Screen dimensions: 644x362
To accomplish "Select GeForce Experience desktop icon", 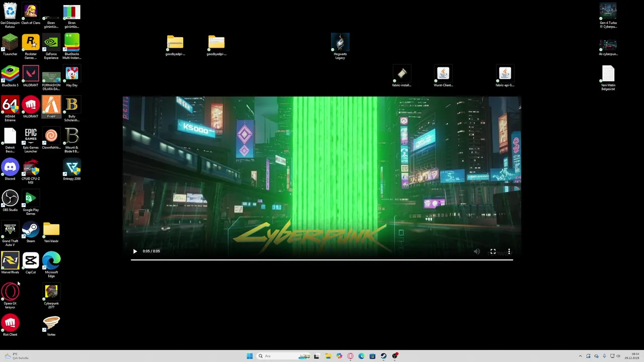I will click(51, 47).
